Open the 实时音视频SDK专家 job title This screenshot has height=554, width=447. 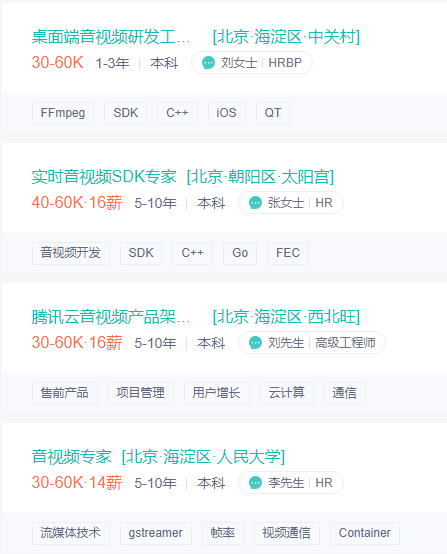click(104, 177)
